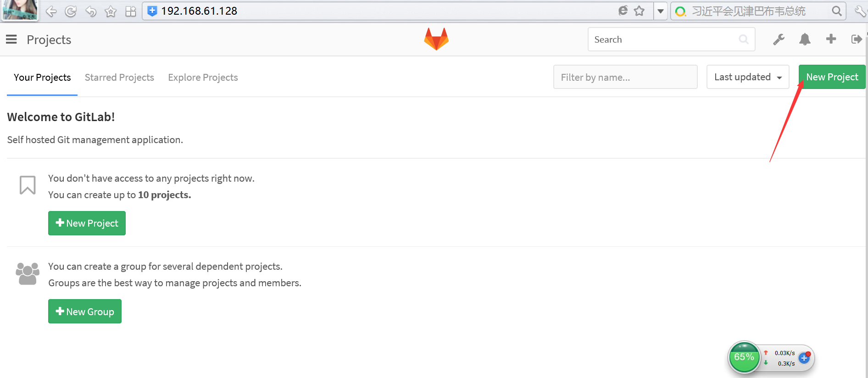The height and width of the screenshot is (378, 868).
Task: Switch to Explore Projects tab
Action: (x=203, y=78)
